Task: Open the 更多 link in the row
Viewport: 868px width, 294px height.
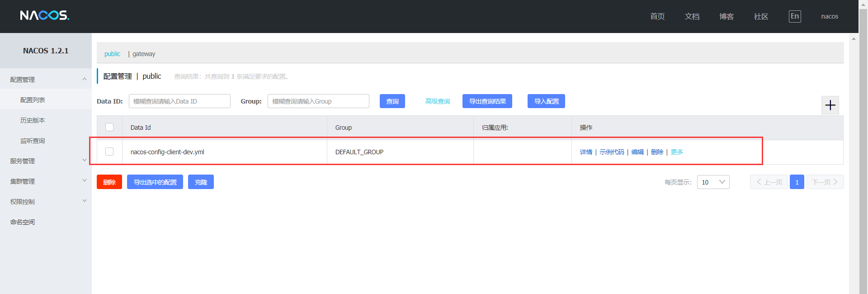Action: (x=677, y=152)
